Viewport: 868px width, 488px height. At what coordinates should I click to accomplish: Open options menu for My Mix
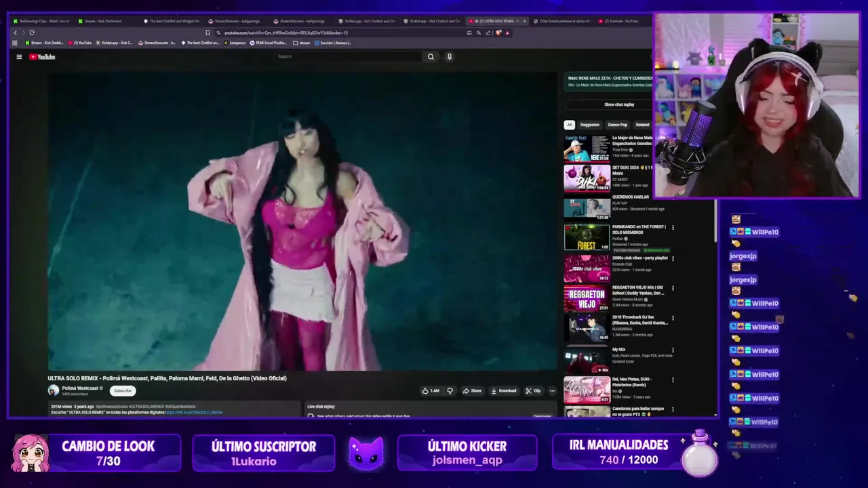pyautogui.click(x=673, y=350)
